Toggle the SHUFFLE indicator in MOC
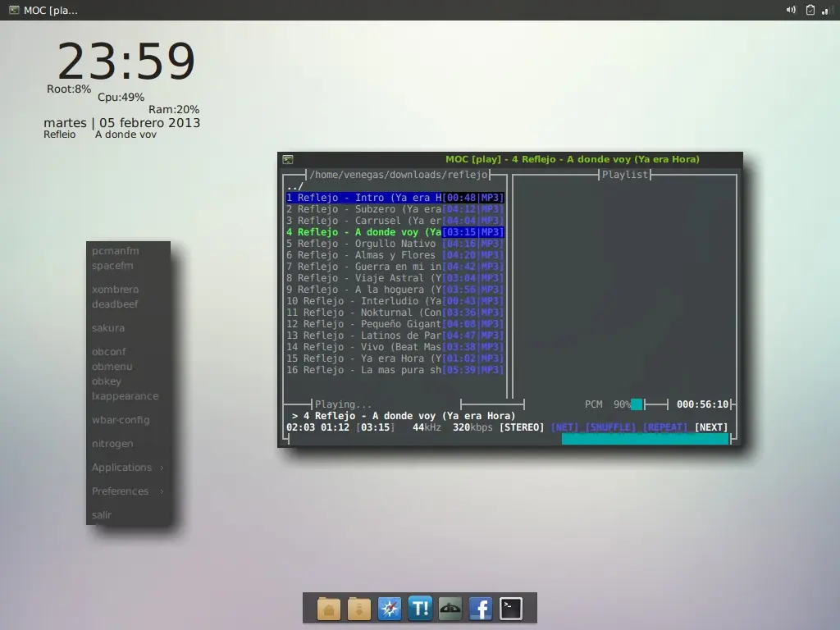 point(610,427)
